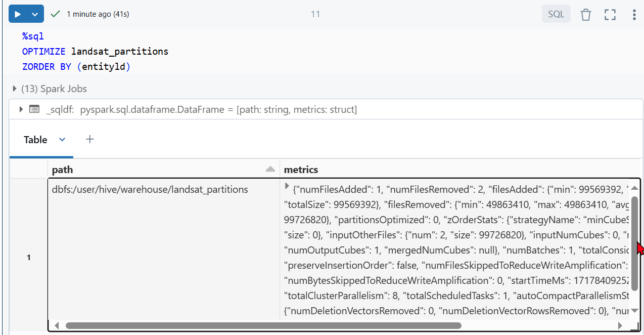Image resolution: width=644 pixels, height=335 pixels.
Task: Click the horizontal scrollbar thumb
Action: (263, 325)
